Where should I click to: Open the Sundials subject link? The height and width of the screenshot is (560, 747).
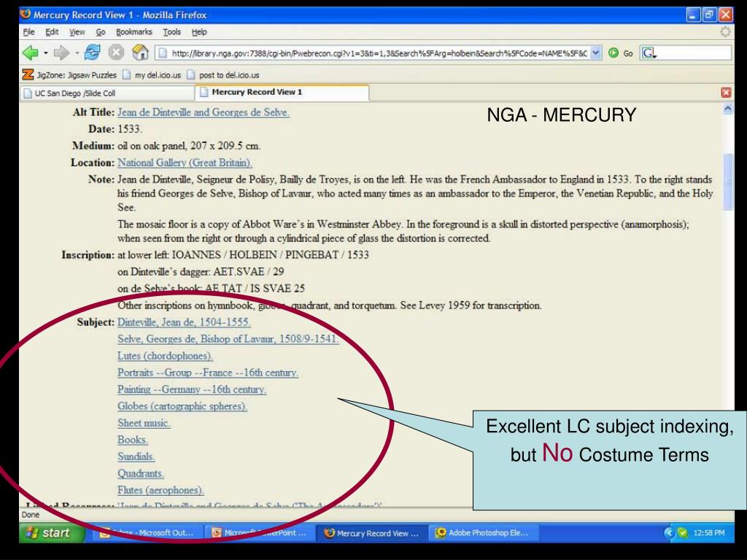136,456
